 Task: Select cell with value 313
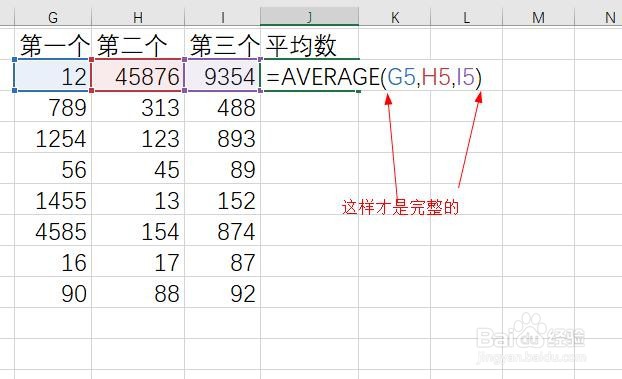coord(138,106)
